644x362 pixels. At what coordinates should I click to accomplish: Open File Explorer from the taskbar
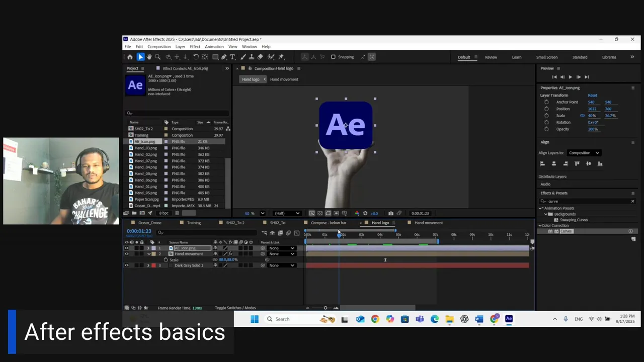(x=449, y=319)
